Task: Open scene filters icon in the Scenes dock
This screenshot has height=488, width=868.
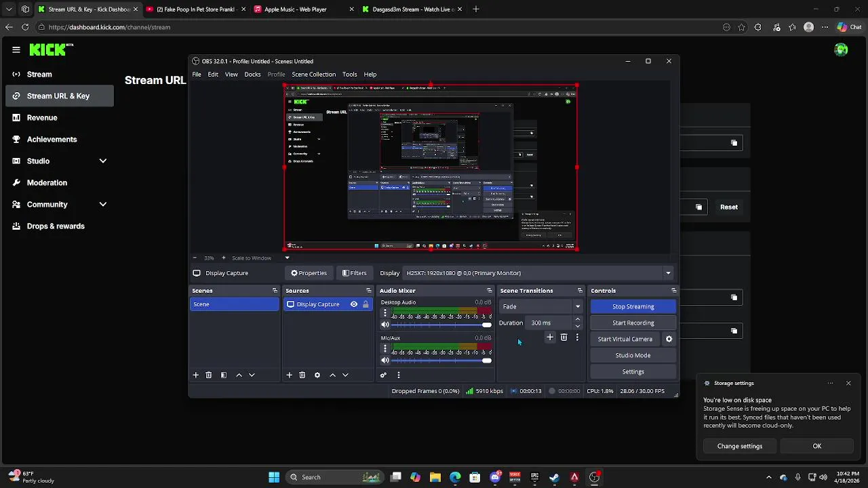Action: 224,375
